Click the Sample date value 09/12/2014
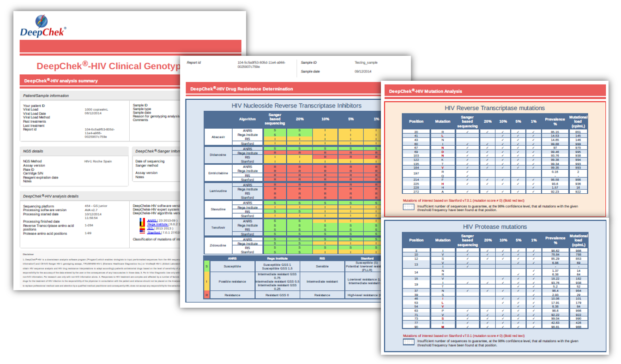Screen dimensions: 621x364 pyautogui.click(x=363, y=72)
